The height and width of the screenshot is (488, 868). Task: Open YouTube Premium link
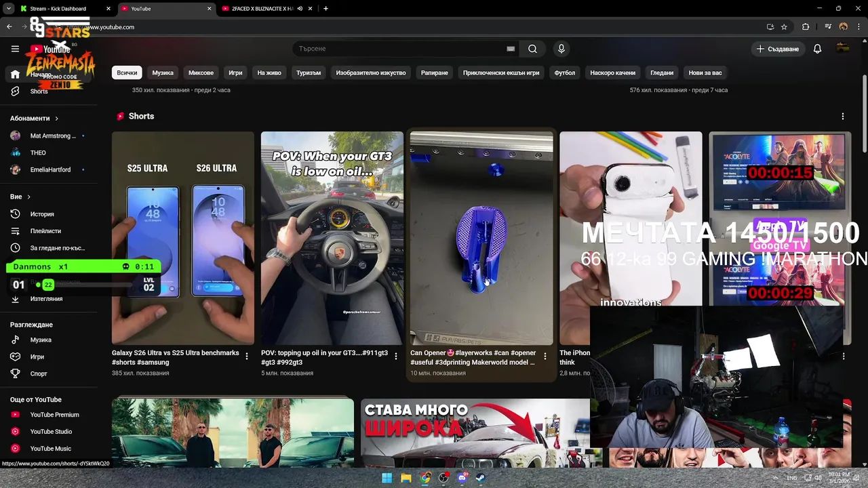[54, 415]
